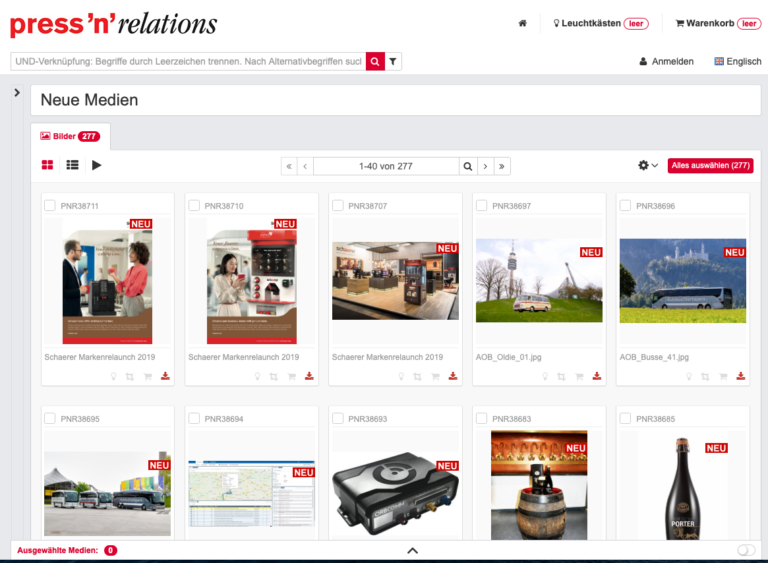
Task: Jump to last results page
Action: click(502, 167)
